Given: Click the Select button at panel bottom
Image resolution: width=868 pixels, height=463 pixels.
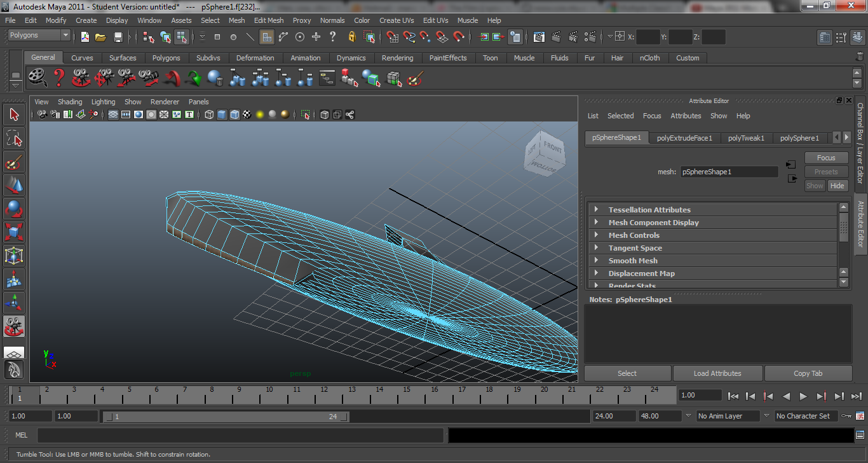Looking at the screenshot, I should pyautogui.click(x=627, y=373).
